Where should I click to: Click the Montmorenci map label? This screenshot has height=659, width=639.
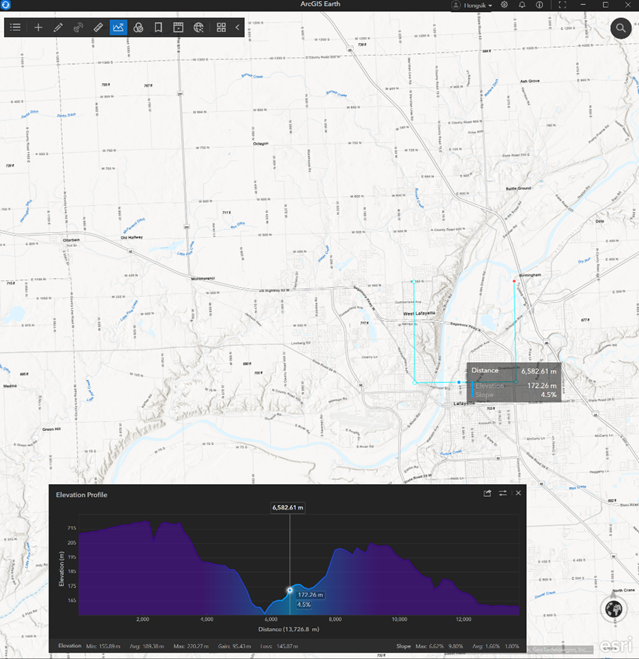(x=203, y=279)
